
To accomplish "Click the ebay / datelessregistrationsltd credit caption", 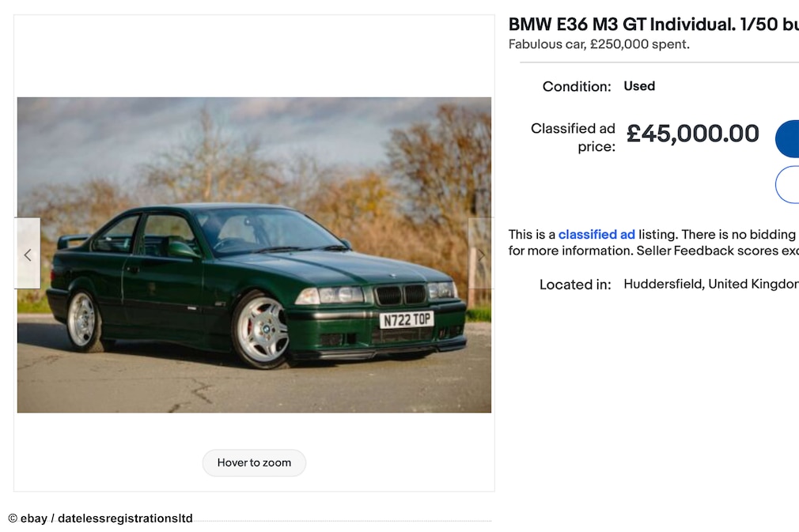I will [x=100, y=519].
